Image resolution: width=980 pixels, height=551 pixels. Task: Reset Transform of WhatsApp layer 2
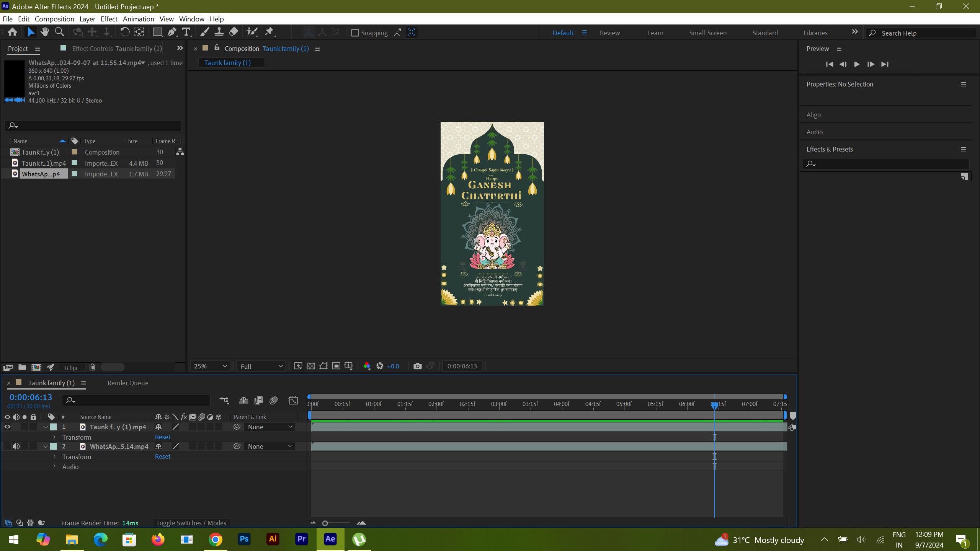point(163,456)
